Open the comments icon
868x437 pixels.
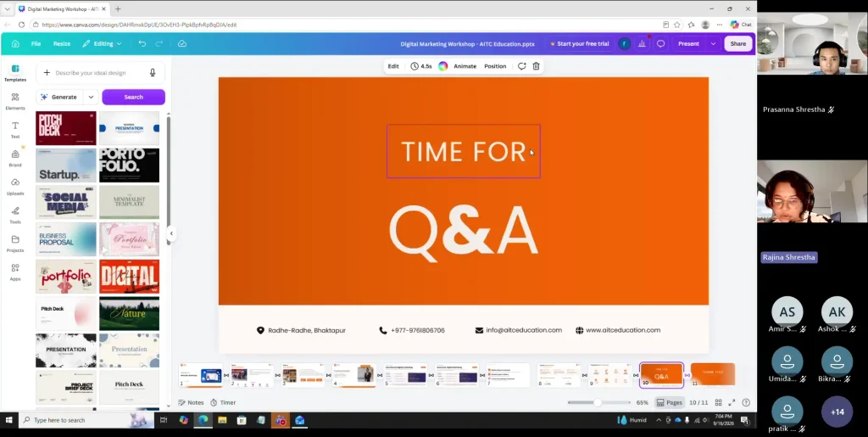[x=660, y=44]
